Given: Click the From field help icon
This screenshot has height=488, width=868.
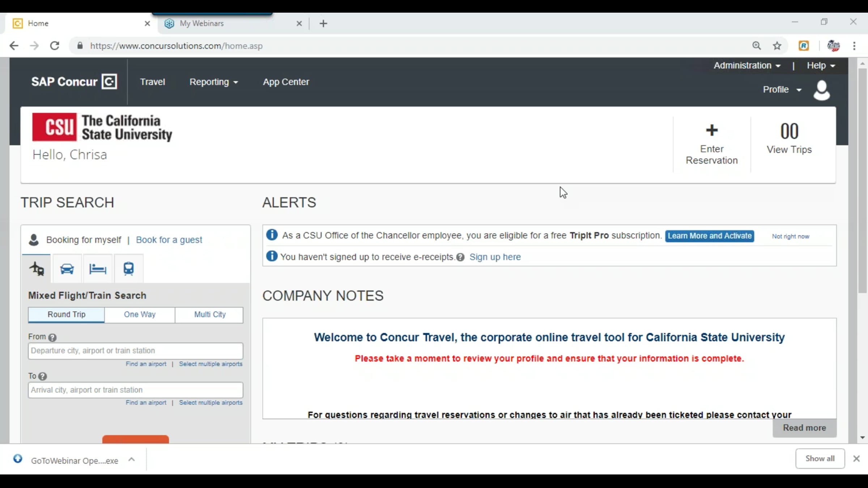Looking at the screenshot, I should point(52,337).
